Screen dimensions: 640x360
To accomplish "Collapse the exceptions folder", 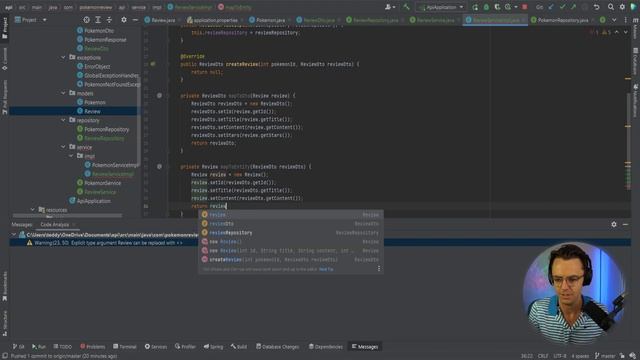I will point(63,58).
